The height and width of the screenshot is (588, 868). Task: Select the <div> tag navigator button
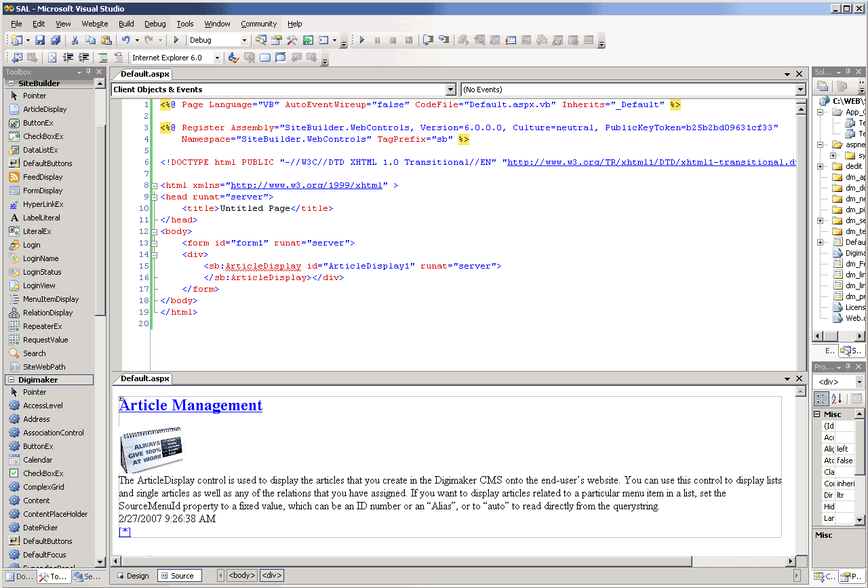click(x=272, y=576)
